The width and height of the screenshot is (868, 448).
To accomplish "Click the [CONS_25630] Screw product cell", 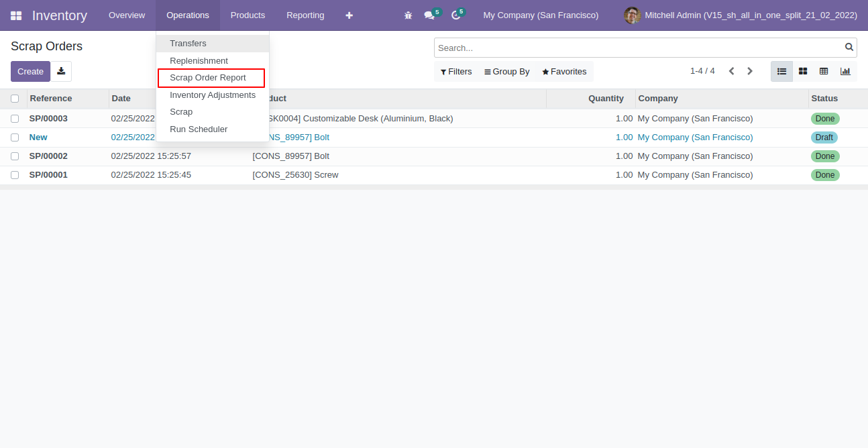I will pos(295,175).
